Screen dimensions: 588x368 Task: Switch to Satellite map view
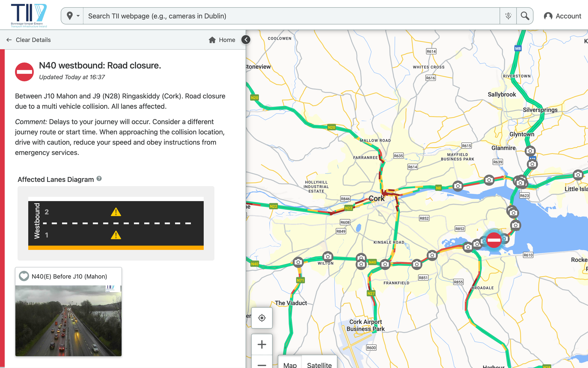(x=319, y=364)
